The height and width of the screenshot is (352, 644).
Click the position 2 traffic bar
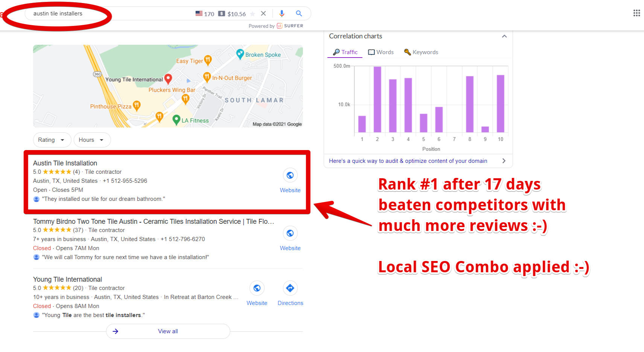(377, 99)
